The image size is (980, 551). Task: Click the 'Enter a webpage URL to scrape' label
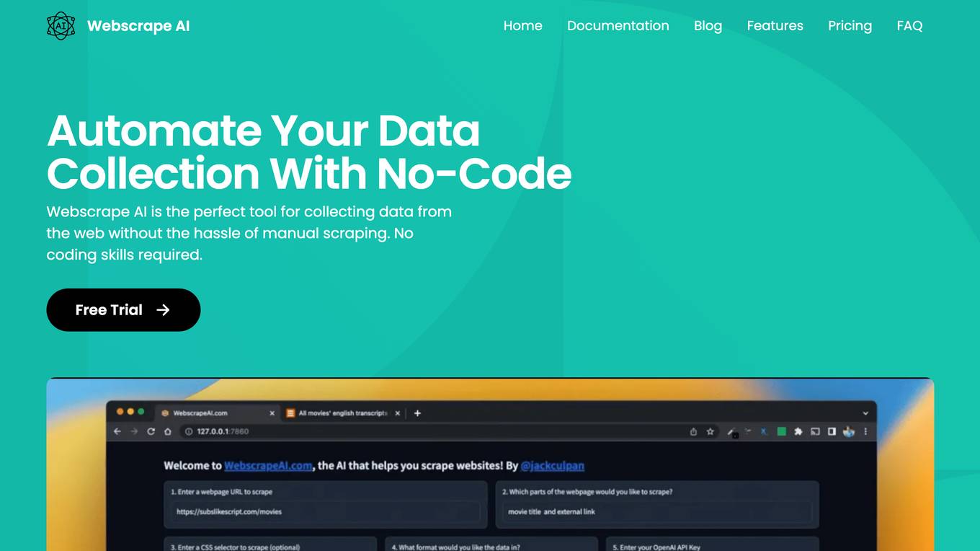(221, 492)
